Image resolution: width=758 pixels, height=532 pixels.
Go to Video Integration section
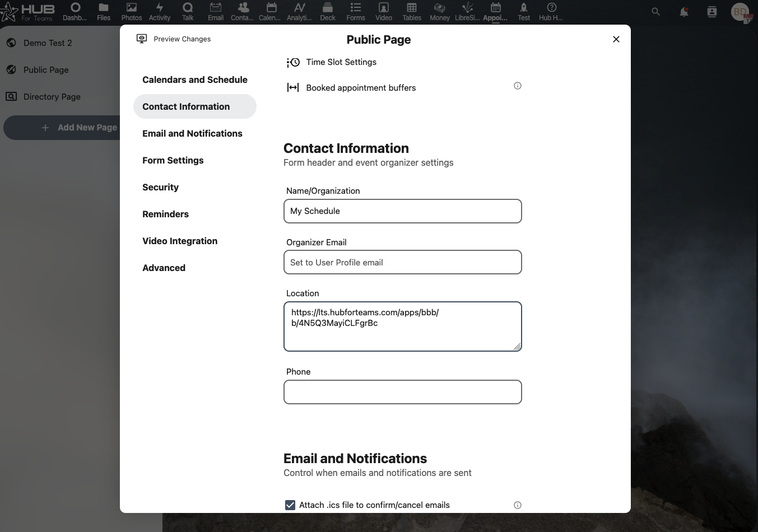point(195,241)
